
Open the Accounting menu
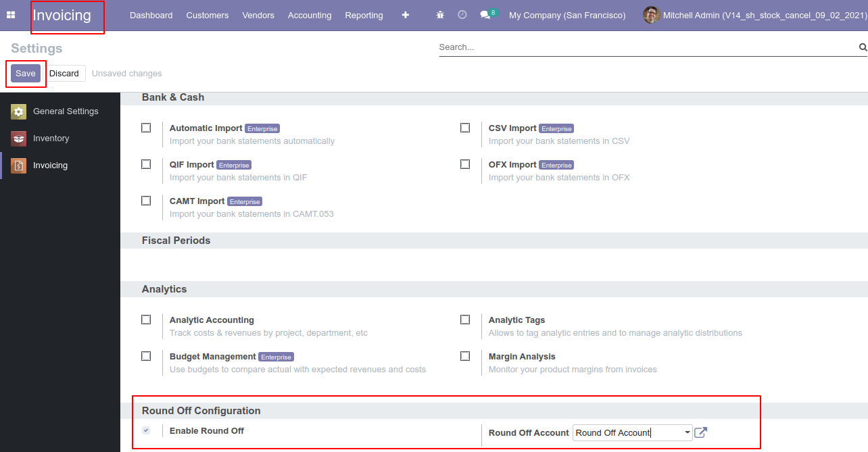[x=310, y=15]
